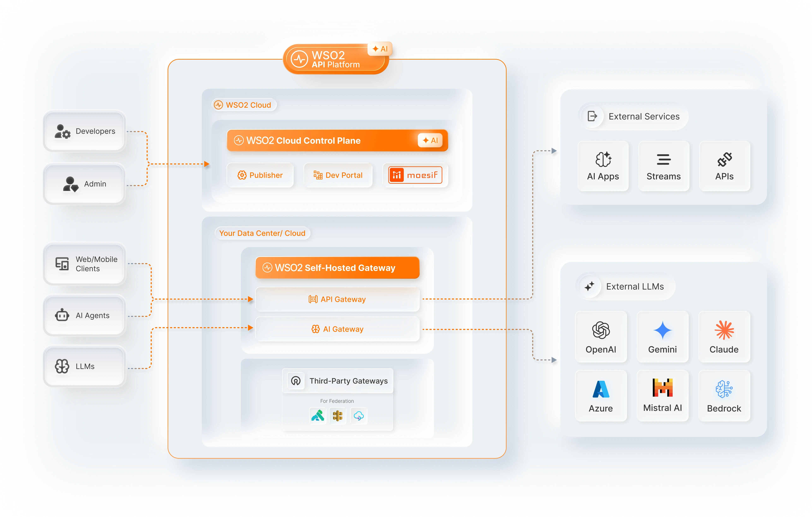The image size is (812, 517).
Task: Click the moesif logo
Action: click(415, 175)
